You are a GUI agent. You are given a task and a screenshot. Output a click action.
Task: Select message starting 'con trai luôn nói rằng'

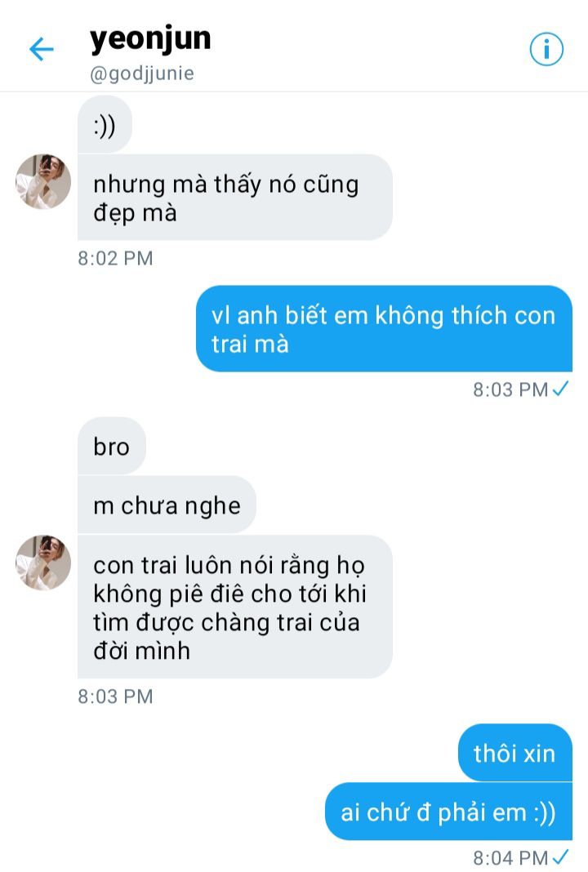pos(234,607)
